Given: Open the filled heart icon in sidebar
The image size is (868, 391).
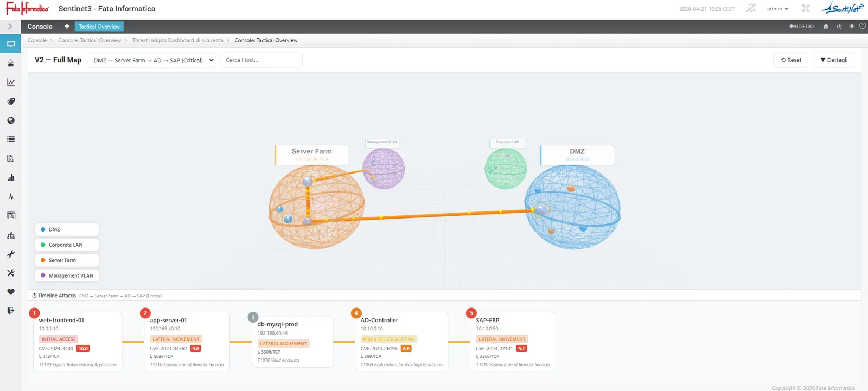Looking at the screenshot, I should point(10,292).
